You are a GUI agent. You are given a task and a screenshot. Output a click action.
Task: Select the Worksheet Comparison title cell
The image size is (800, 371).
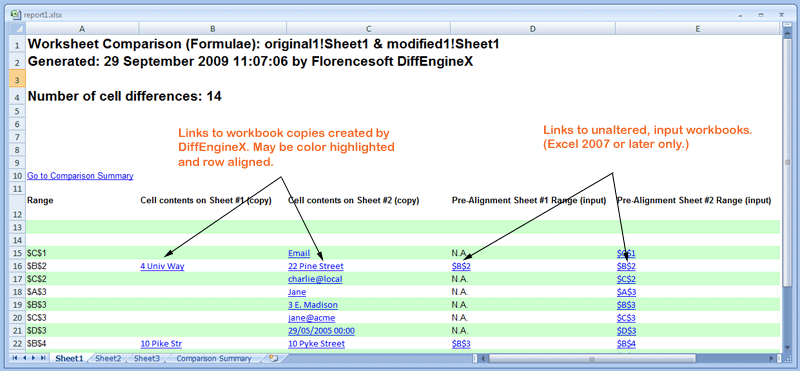click(x=263, y=44)
